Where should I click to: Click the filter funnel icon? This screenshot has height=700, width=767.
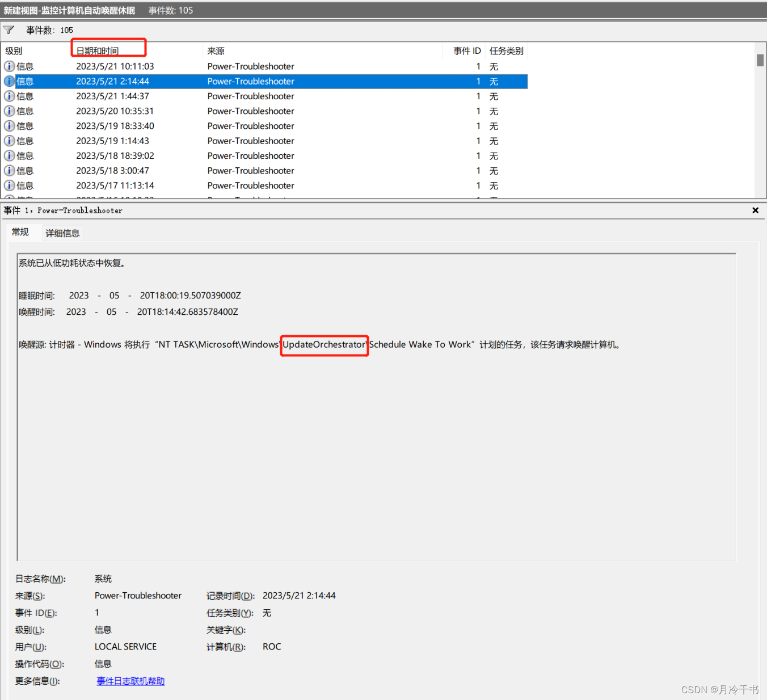pyautogui.click(x=9, y=30)
